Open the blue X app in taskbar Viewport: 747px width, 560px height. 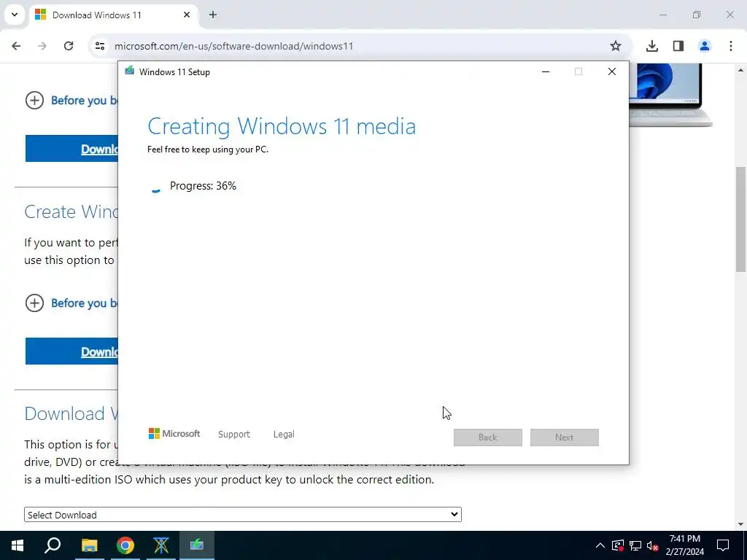click(x=161, y=545)
